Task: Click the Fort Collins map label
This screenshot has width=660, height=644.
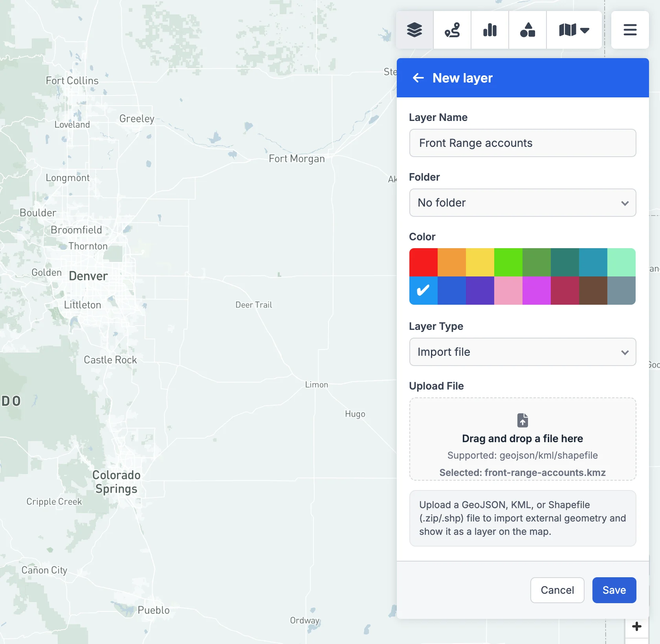Action: click(x=72, y=80)
